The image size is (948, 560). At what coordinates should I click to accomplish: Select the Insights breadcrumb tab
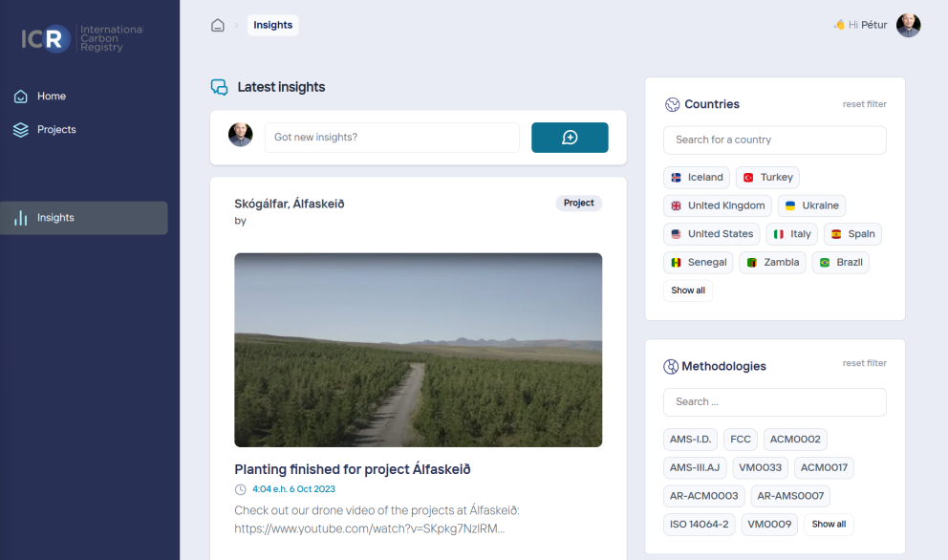pos(272,25)
